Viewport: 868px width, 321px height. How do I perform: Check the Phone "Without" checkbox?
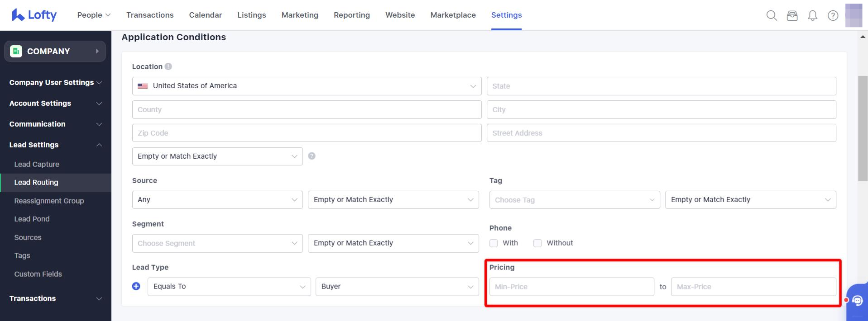click(537, 243)
